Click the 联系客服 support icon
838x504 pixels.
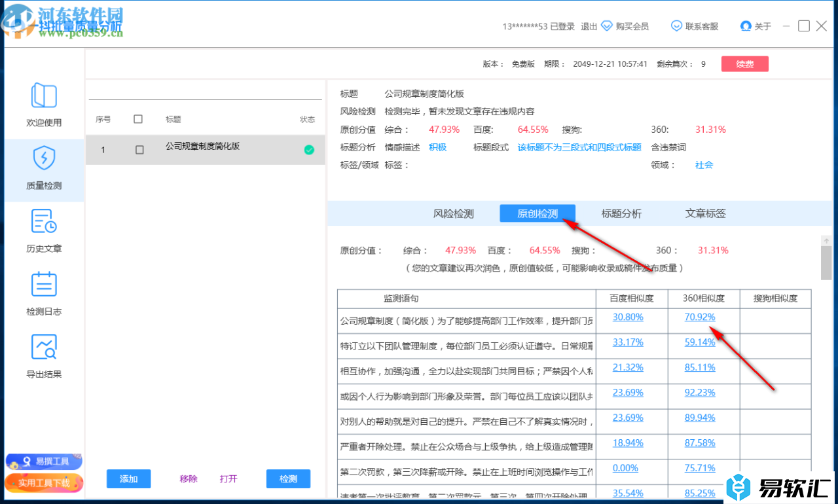[x=676, y=26]
